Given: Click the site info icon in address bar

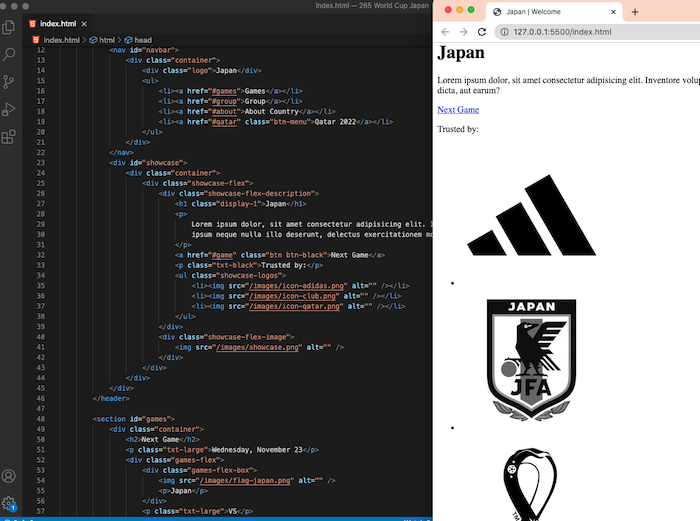Looking at the screenshot, I should tap(504, 32).
